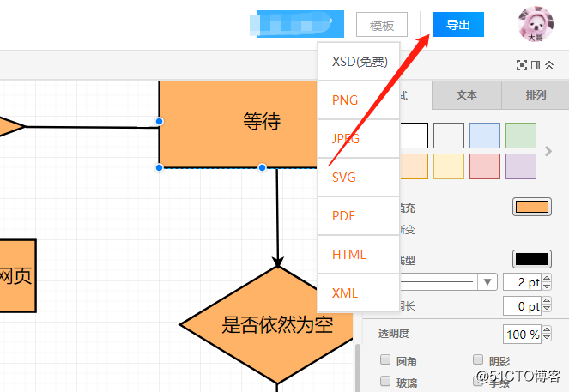
Task: Select the 网页 rectangle shape
Action: (x=17, y=275)
